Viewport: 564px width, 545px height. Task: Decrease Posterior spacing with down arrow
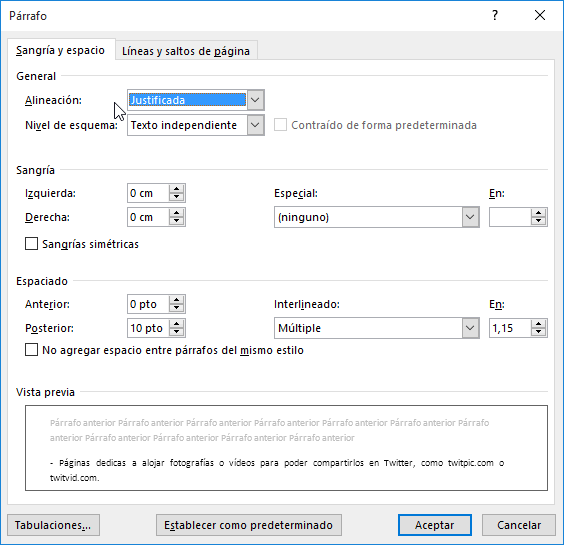pyautogui.click(x=177, y=332)
